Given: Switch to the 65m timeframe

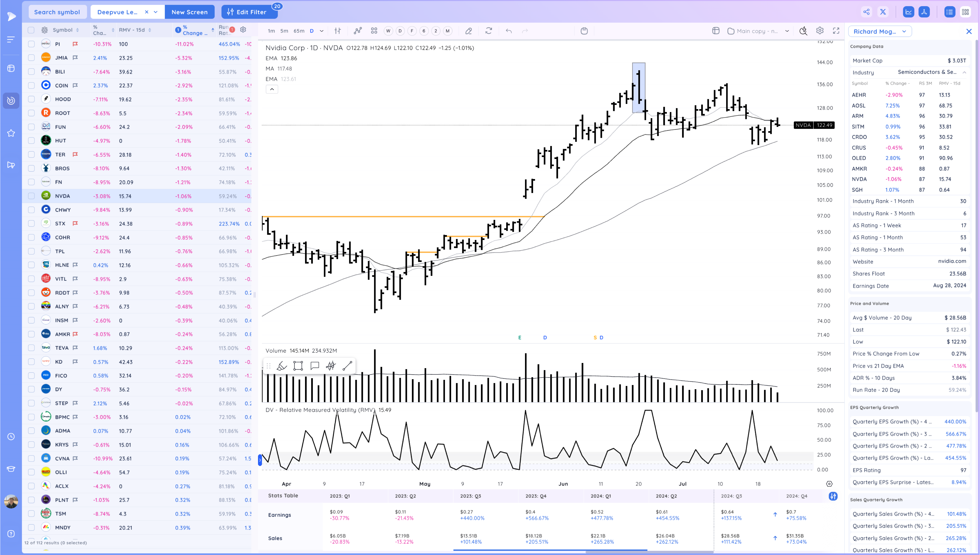Looking at the screenshot, I should pyautogui.click(x=299, y=31).
